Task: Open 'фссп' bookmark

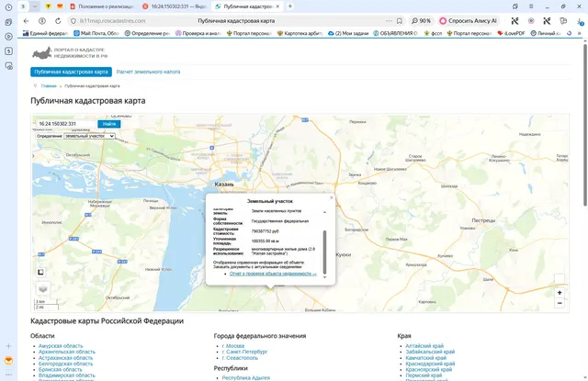Action: (x=433, y=33)
